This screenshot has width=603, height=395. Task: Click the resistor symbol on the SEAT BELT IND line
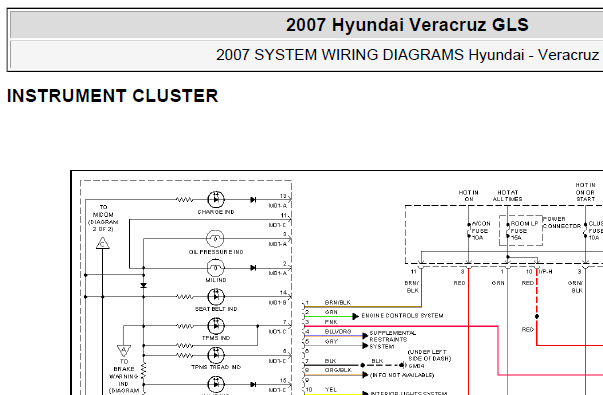pyautogui.click(x=185, y=297)
